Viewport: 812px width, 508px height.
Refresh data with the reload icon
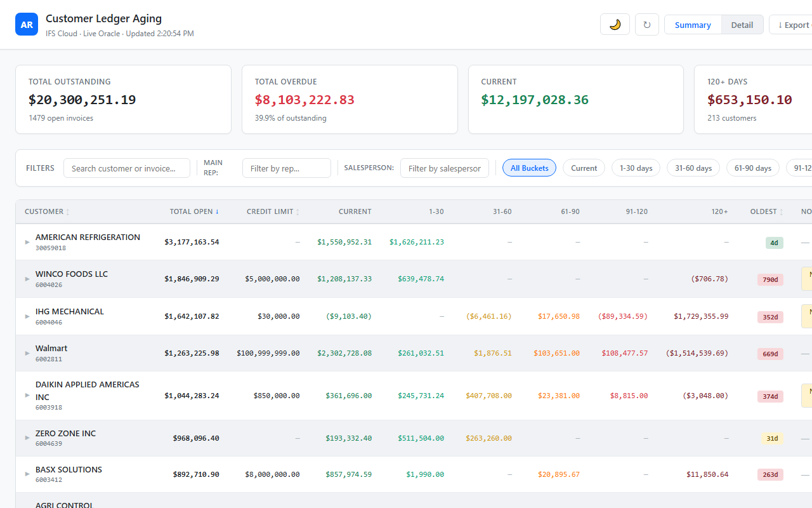[646, 25]
